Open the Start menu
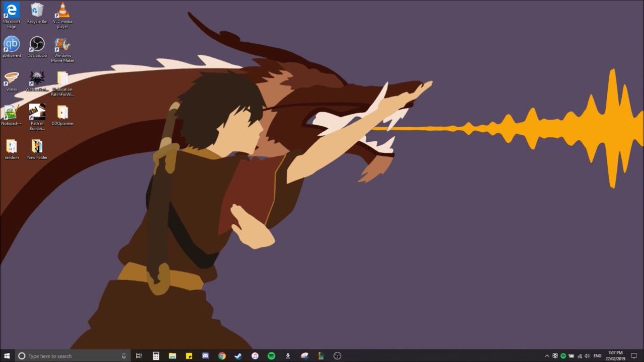This screenshot has height=362, width=644. pos(7,355)
